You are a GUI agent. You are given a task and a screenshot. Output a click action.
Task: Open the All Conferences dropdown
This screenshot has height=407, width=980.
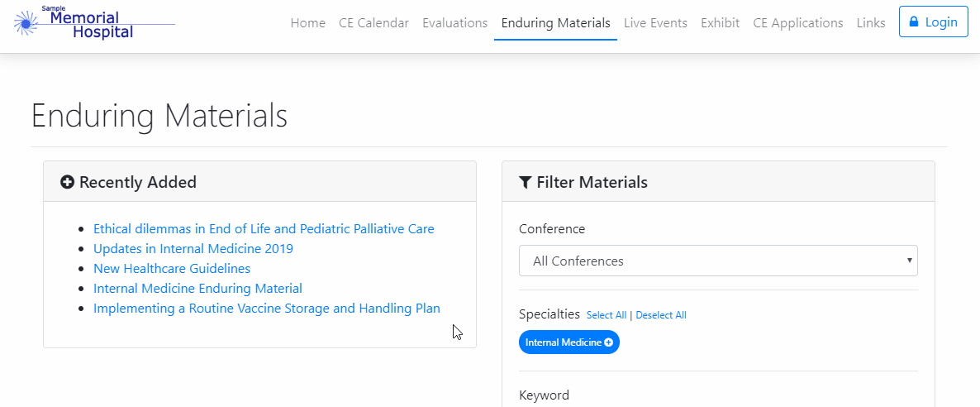[x=718, y=261]
